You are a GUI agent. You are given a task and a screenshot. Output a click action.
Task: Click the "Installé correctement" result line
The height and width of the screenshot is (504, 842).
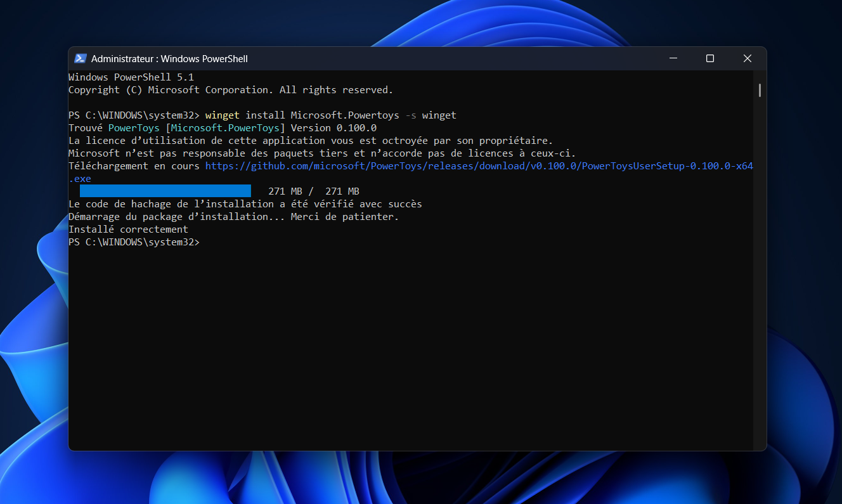(128, 229)
